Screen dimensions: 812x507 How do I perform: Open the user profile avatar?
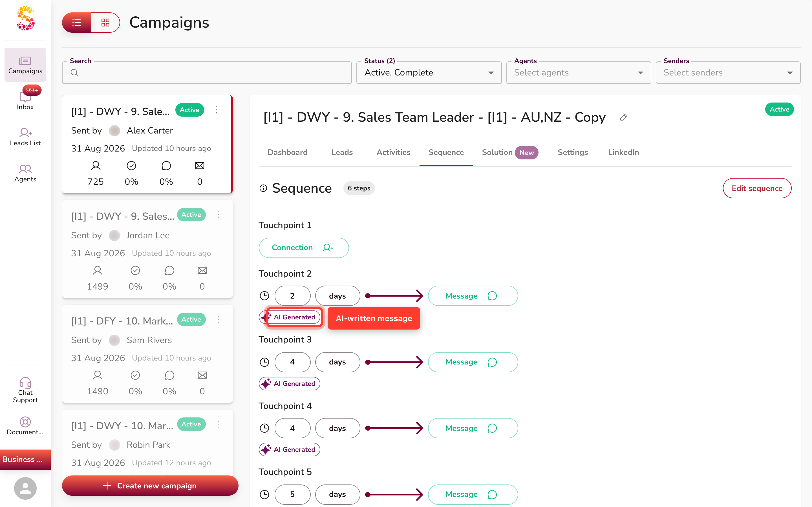tap(25, 488)
